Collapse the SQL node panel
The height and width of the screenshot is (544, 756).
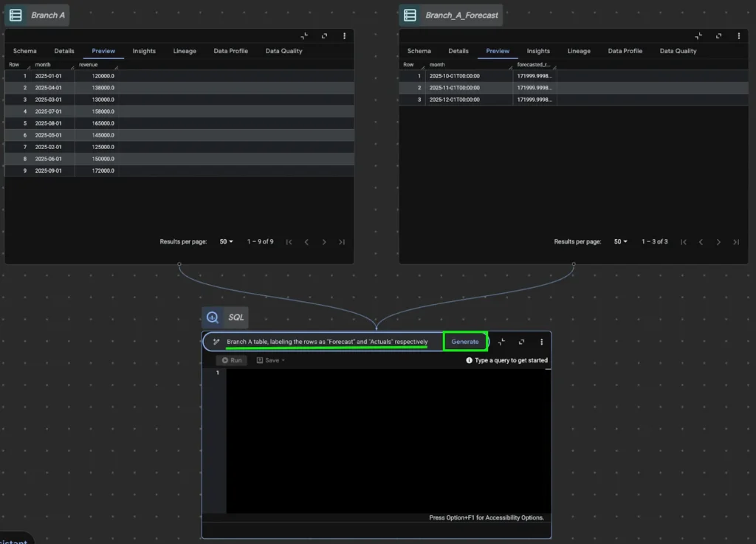pyautogui.click(x=501, y=342)
